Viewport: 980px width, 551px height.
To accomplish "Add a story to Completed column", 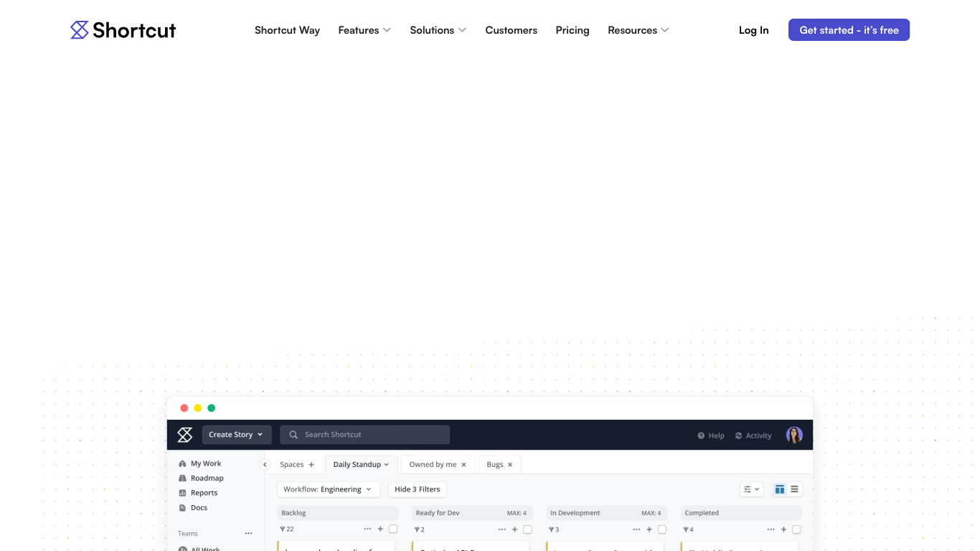I will pyautogui.click(x=783, y=529).
